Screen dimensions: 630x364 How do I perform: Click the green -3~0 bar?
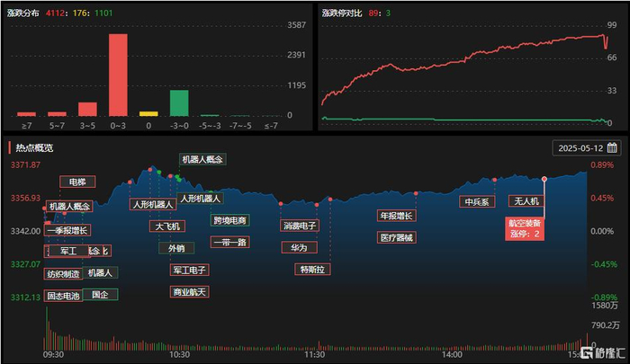point(179,103)
